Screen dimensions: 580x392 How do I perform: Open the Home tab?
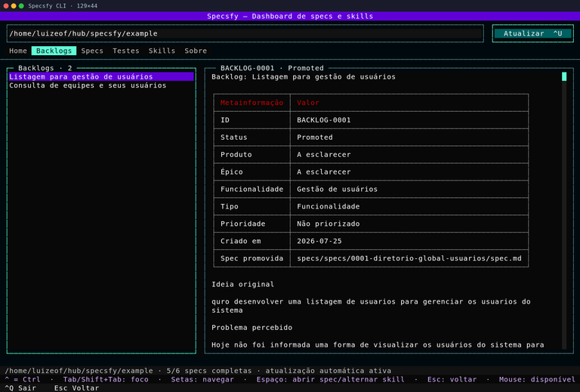click(18, 51)
